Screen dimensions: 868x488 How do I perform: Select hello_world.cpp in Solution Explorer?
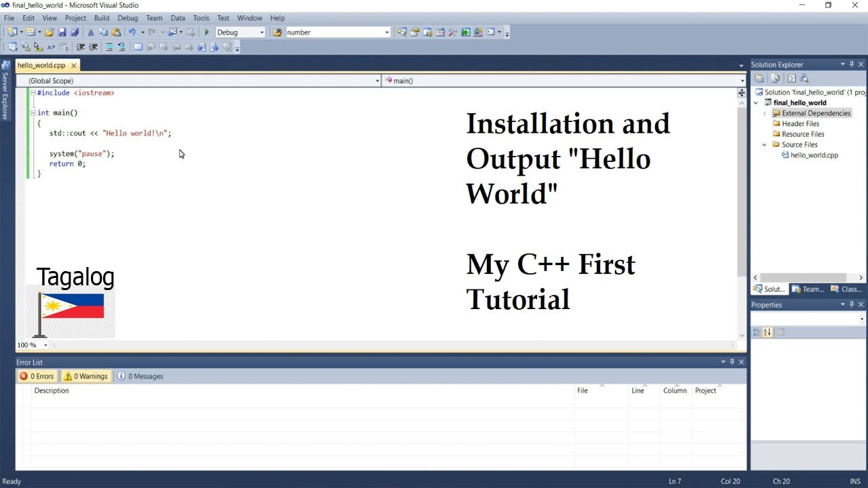pos(814,155)
